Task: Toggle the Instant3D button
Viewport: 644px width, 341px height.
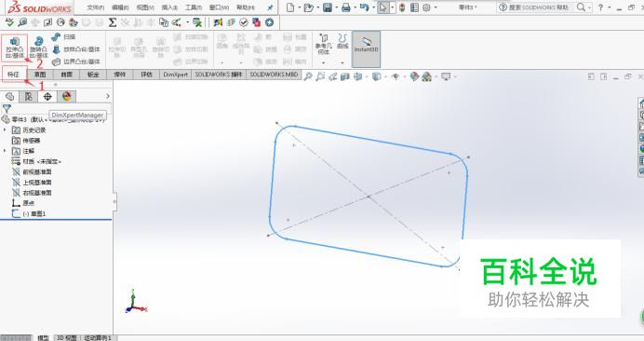Action: (x=366, y=49)
